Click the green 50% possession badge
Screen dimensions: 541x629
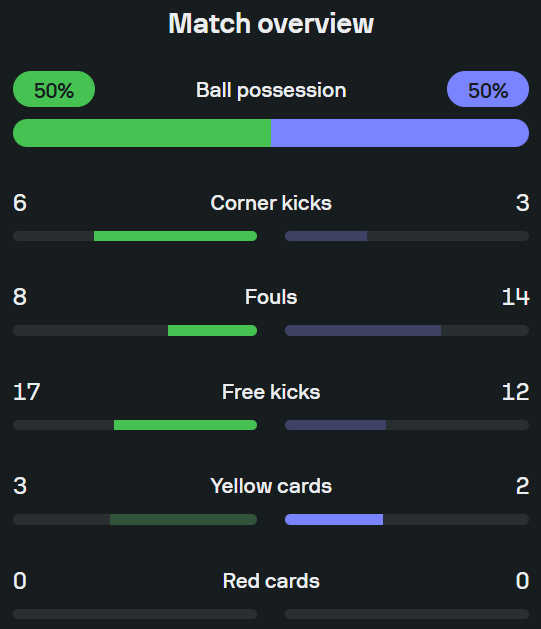pyautogui.click(x=54, y=89)
